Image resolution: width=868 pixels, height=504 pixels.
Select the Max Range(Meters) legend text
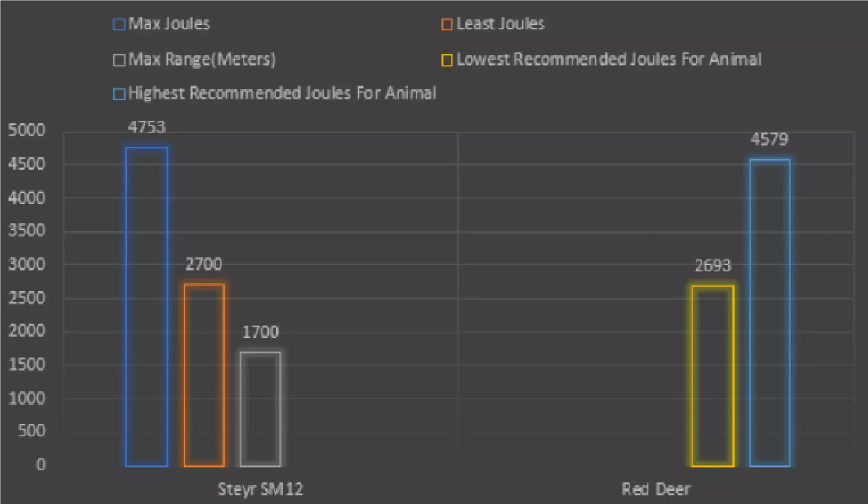click(x=202, y=59)
